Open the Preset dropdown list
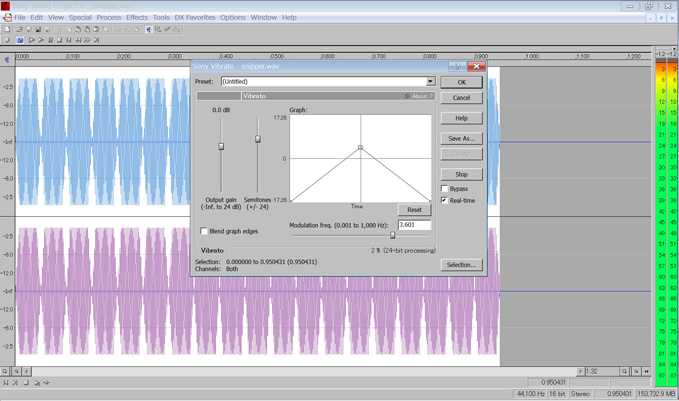Screen dimensions: 679x401 pos(431,82)
